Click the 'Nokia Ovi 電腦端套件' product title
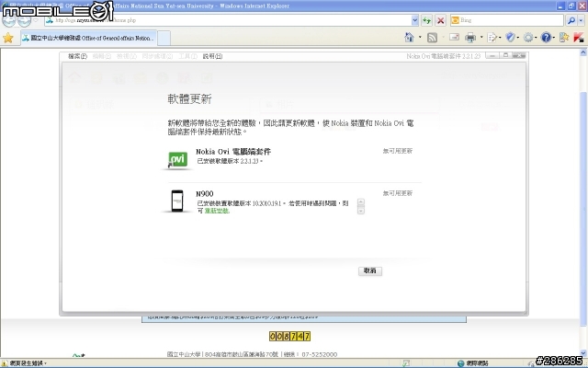The image size is (588, 368). pos(233,152)
